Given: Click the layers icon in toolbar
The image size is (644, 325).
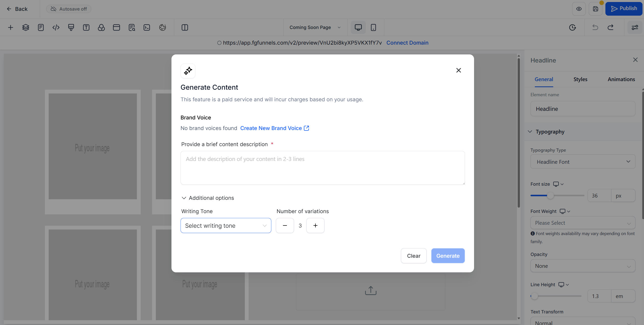Looking at the screenshot, I should tap(26, 27).
